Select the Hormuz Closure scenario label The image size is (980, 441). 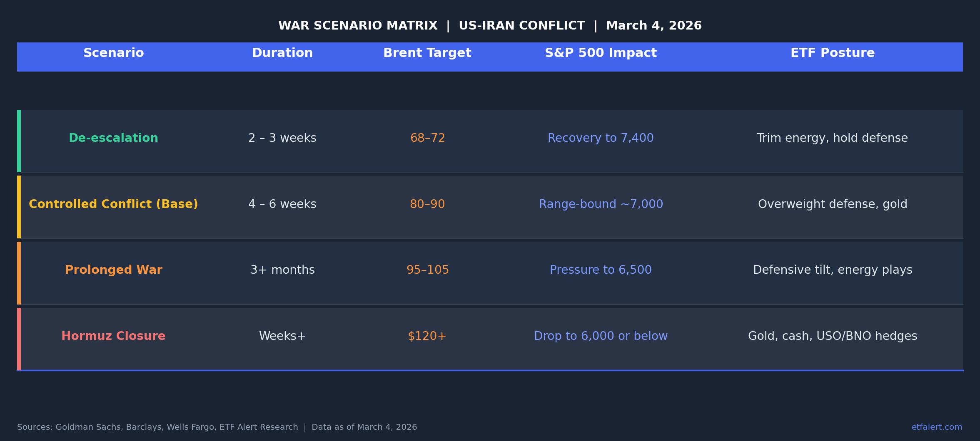[113, 336]
